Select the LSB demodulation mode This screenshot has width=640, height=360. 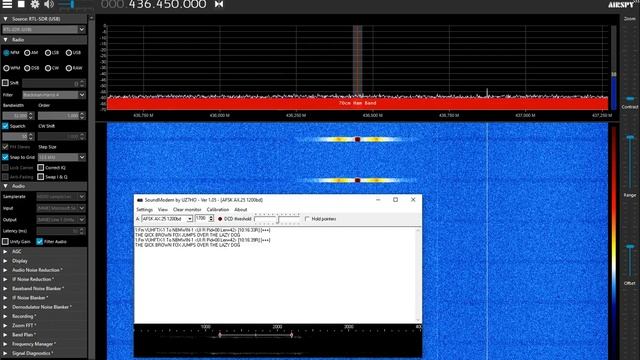(48, 53)
